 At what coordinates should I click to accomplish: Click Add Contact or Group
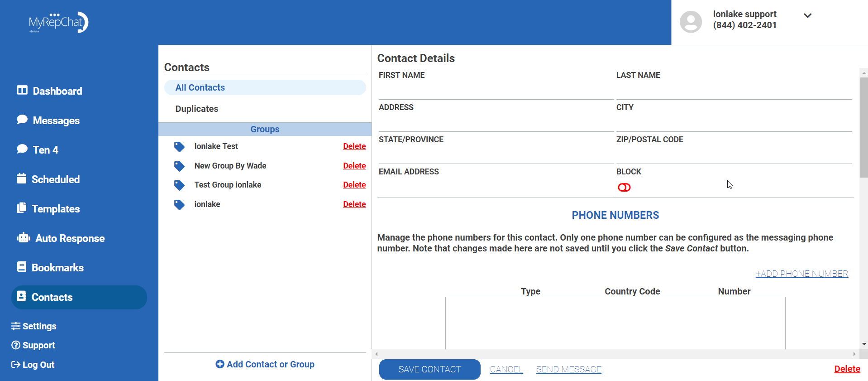[265, 364]
